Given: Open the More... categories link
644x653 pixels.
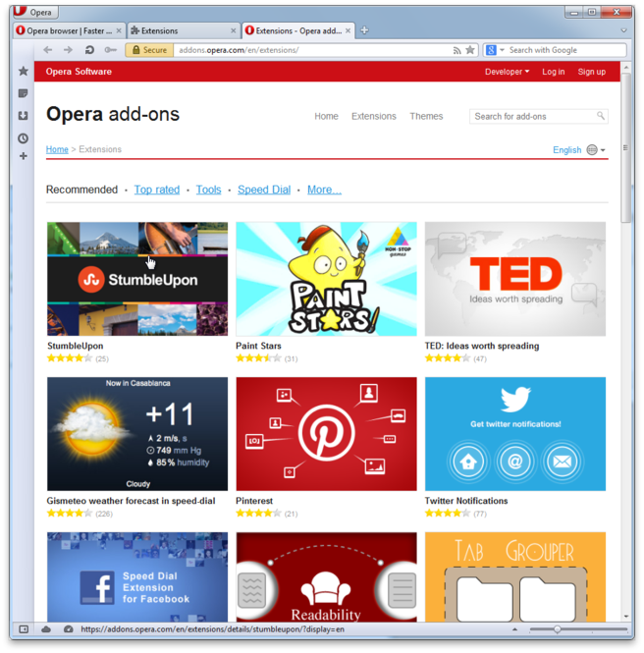Looking at the screenshot, I should (x=324, y=190).
